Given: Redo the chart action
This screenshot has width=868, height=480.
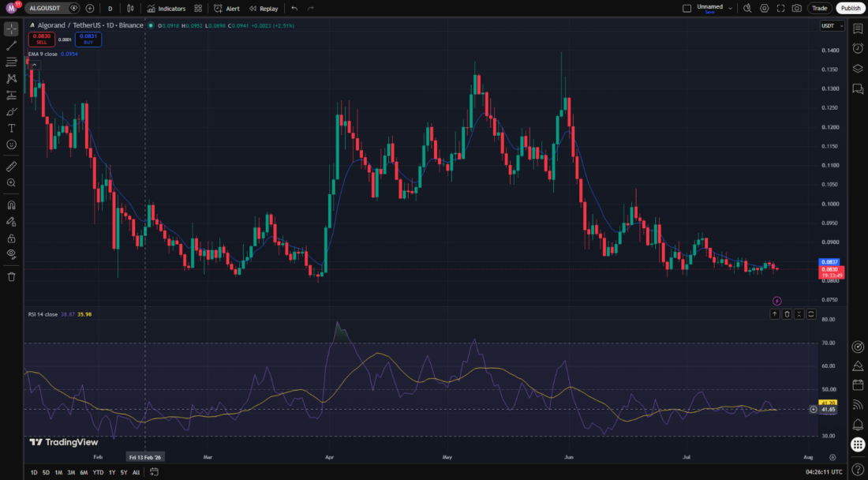Looking at the screenshot, I should (311, 9).
